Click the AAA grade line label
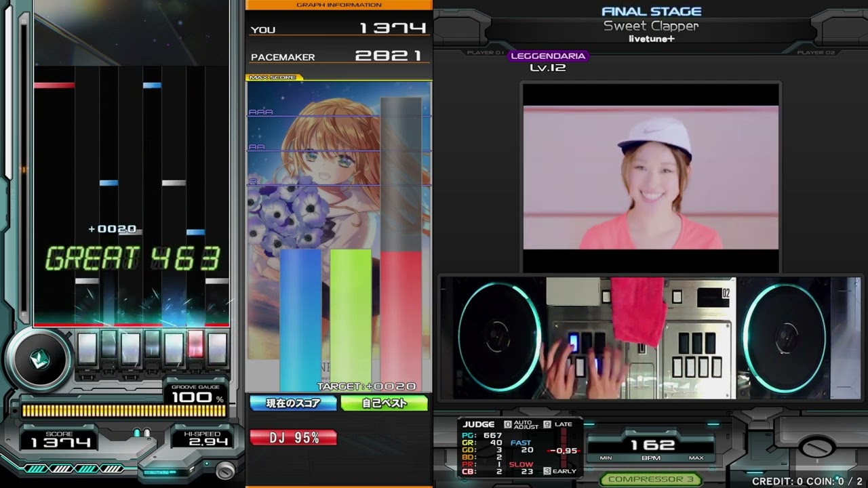This screenshot has width=868, height=488. (x=260, y=113)
